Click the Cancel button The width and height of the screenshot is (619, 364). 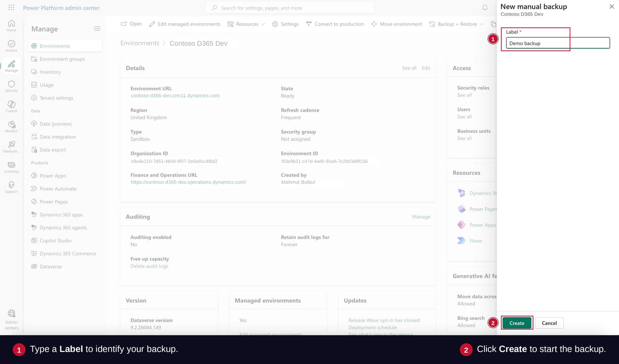point(549,323)
